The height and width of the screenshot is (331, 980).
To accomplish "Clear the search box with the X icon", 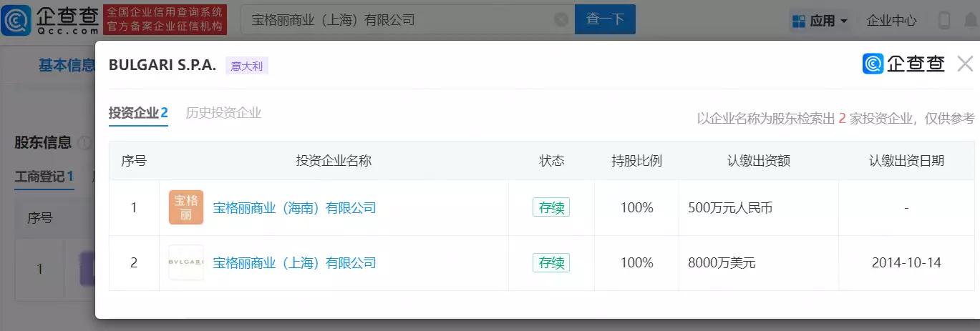I will coord(561,20).
